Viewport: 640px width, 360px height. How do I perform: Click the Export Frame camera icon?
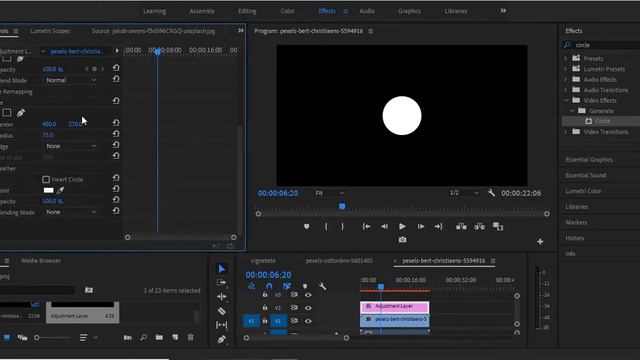(x=402, y=240)
